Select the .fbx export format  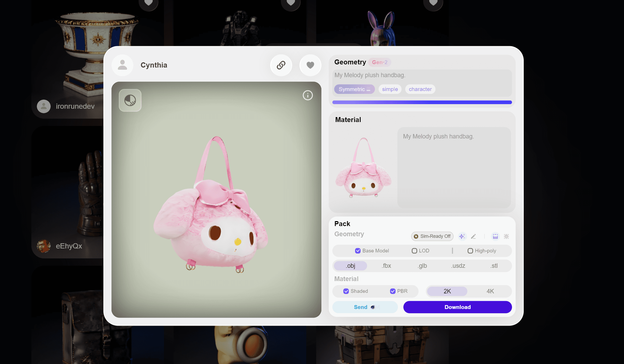coord(386,266)
